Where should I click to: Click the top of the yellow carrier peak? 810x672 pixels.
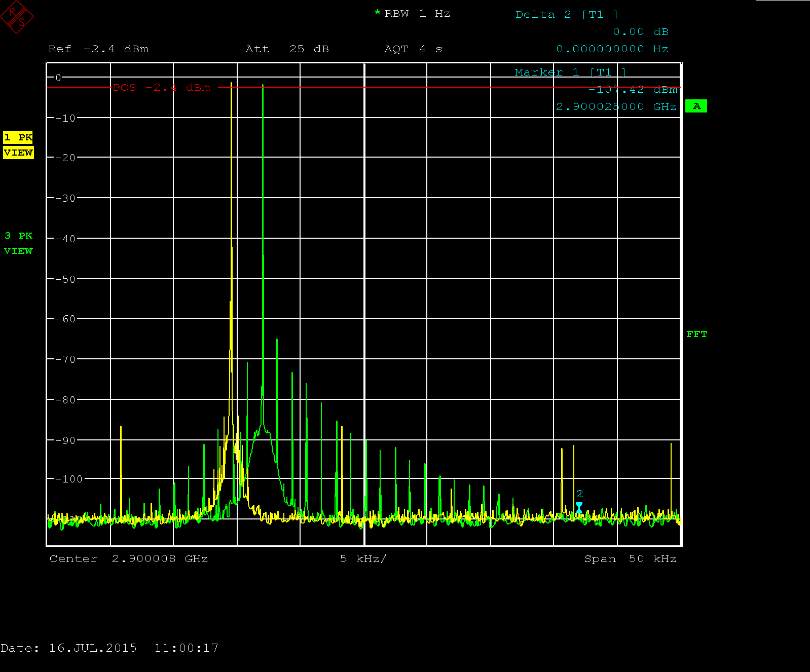click(x=231, y=84)
